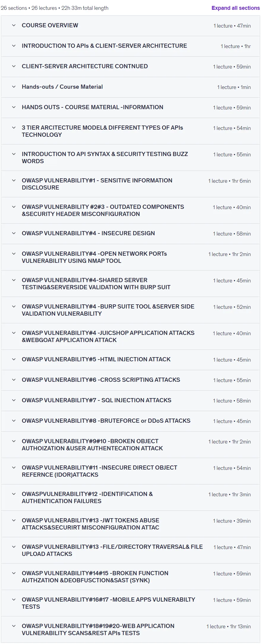Expand the INSECURE DESIGN section chevron
The height and width of the screenshot is (644, 261).
tap(14, 233)
